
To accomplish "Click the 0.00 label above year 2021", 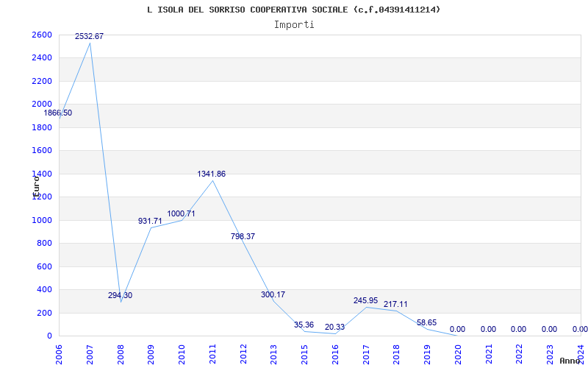I will pyautogui.click(x=488, y=330).
